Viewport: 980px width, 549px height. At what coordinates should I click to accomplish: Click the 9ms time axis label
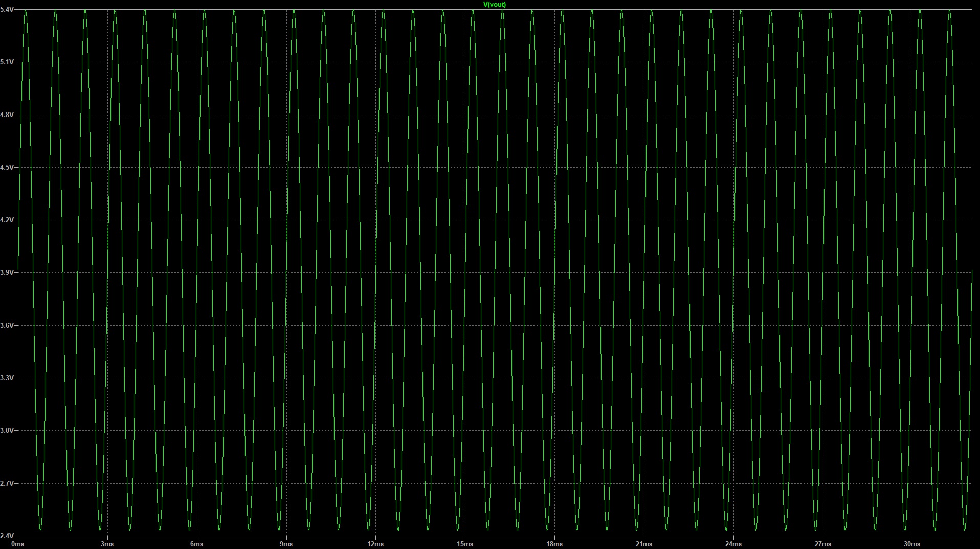[x=286, y=544]
